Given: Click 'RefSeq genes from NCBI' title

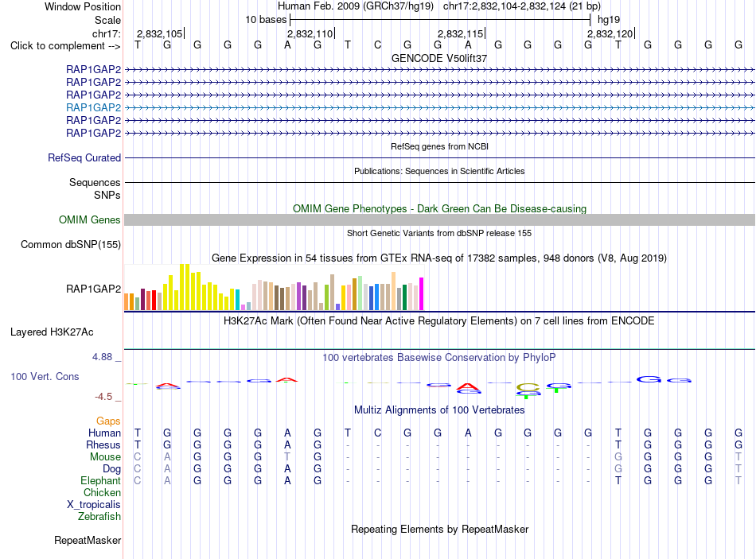Looking at the screenshot, I should [x=439, y=146].
